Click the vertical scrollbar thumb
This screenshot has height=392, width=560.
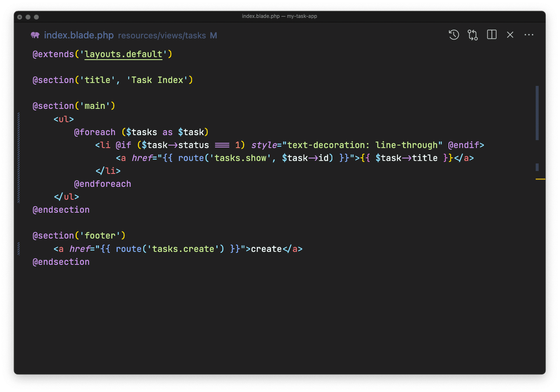pos(537,113)
